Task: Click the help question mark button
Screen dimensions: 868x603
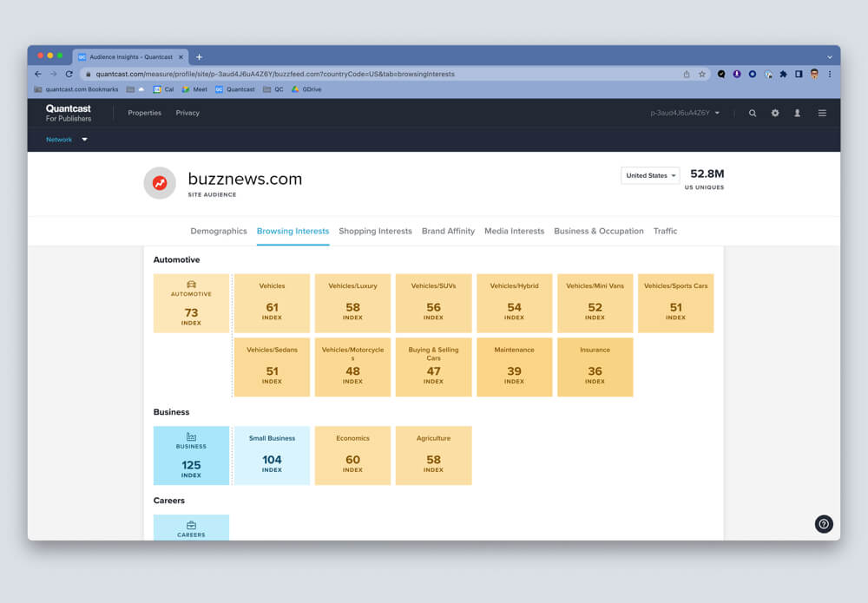Action: pyautogui.click(x=824, y=524)
